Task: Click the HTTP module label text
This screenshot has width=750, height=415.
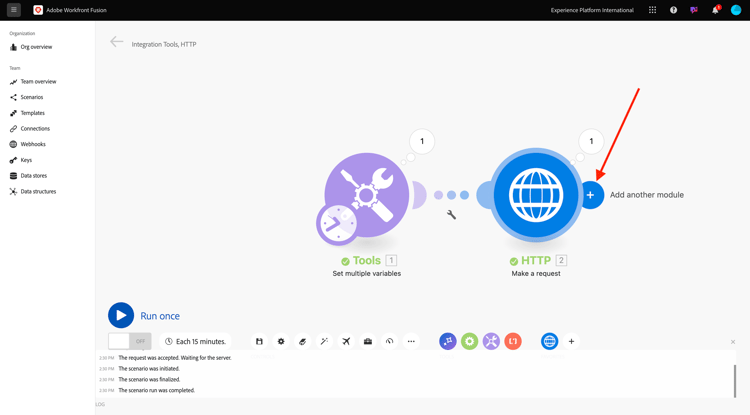Action: (536, 261)
